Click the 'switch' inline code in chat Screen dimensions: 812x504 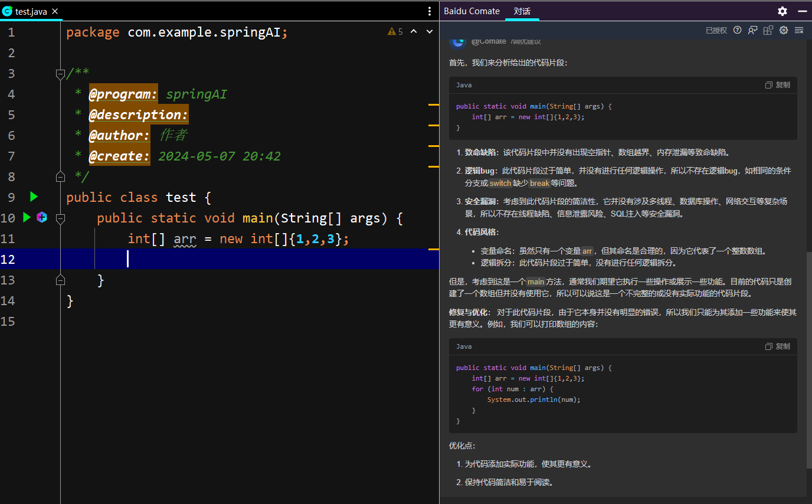click(x=500, y=184)
